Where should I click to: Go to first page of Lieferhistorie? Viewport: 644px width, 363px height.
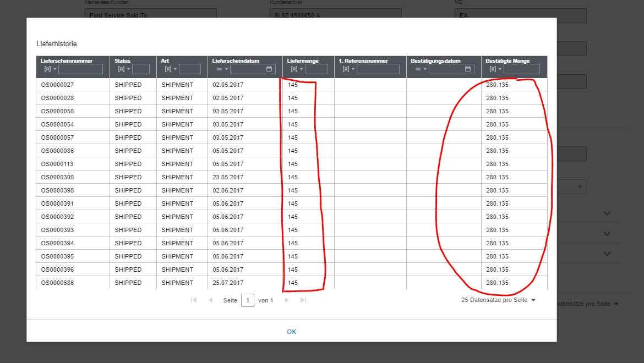[194, 300]
